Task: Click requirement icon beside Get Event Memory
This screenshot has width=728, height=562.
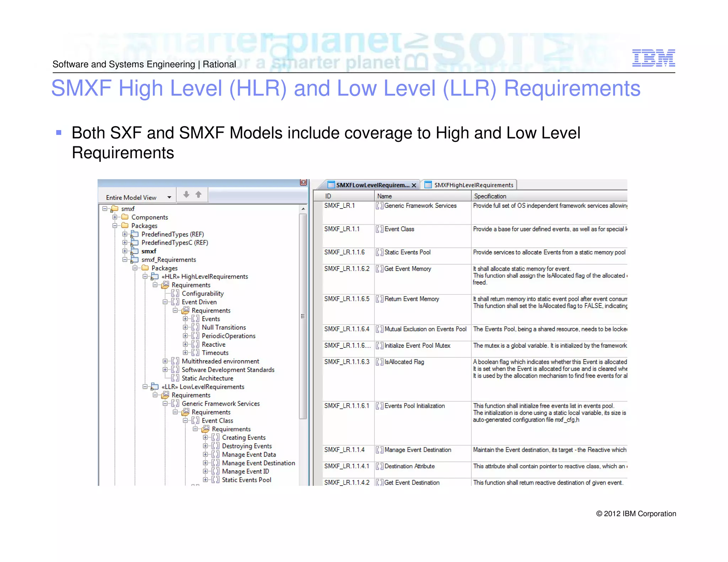Action: pyautogui.click(x=380, y=269)
